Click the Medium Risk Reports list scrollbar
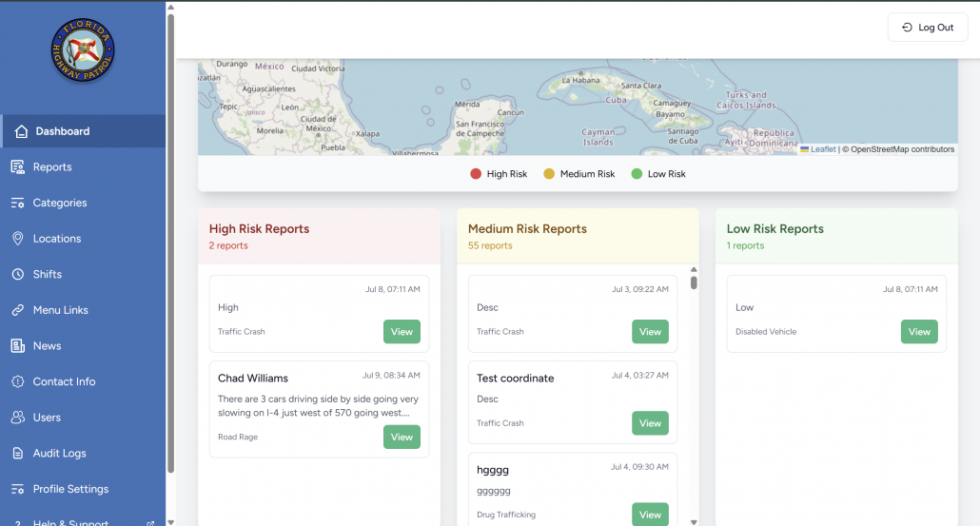Viewport: 980px width, 526px height. click(694, 282)
